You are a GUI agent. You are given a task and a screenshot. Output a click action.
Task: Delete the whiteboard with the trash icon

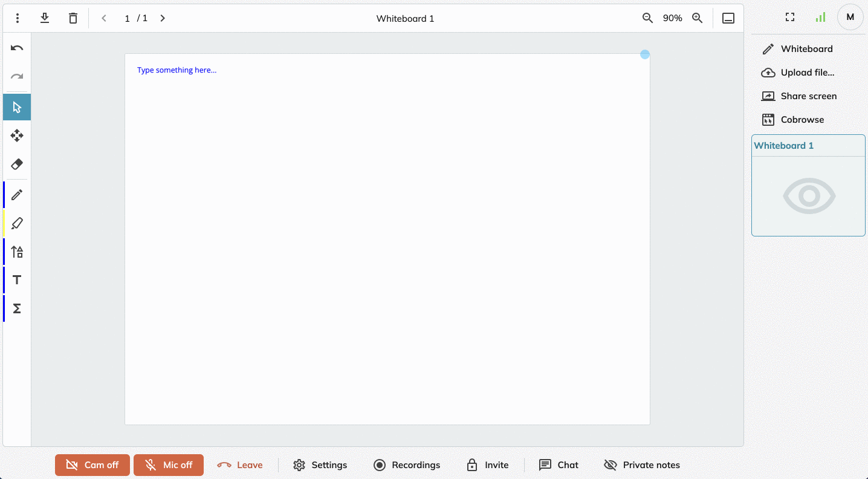click(73, 18)
